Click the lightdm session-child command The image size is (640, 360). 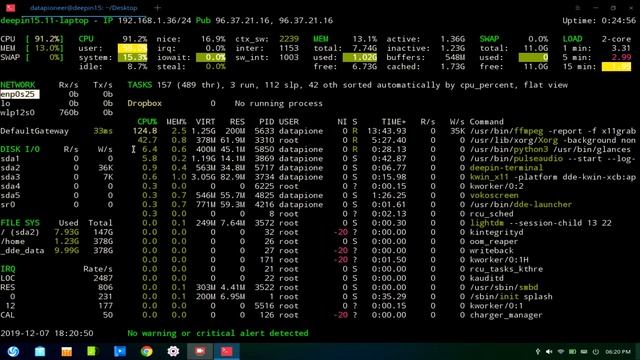(x=540, y=223)
